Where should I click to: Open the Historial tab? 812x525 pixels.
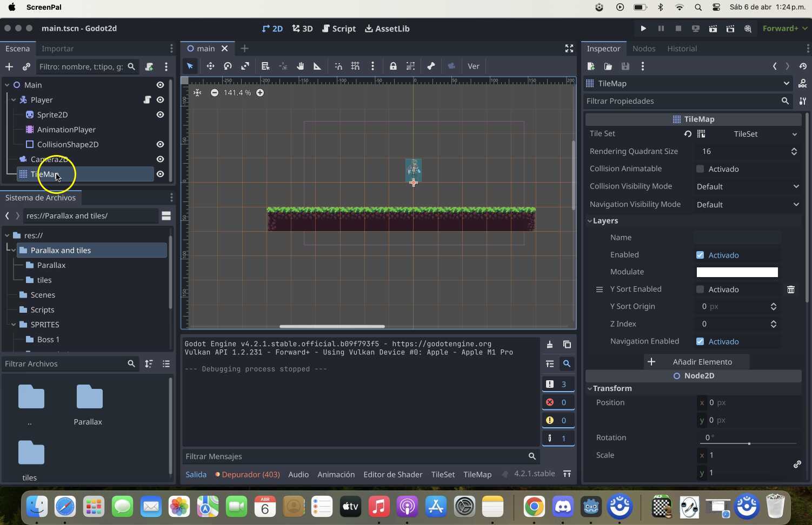(x=682, y=49)
